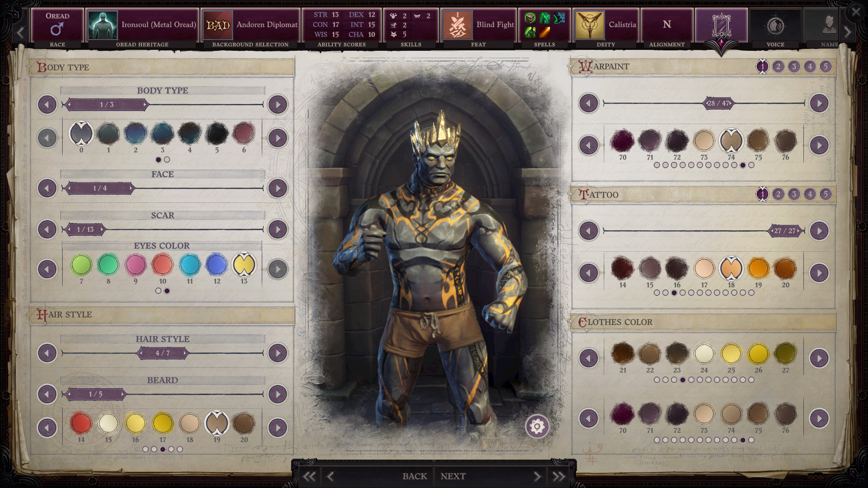The width and height of the screenshot is (868, 488).
Task: Open the Ability Scores tab
Action: click(x=341, y=25)
